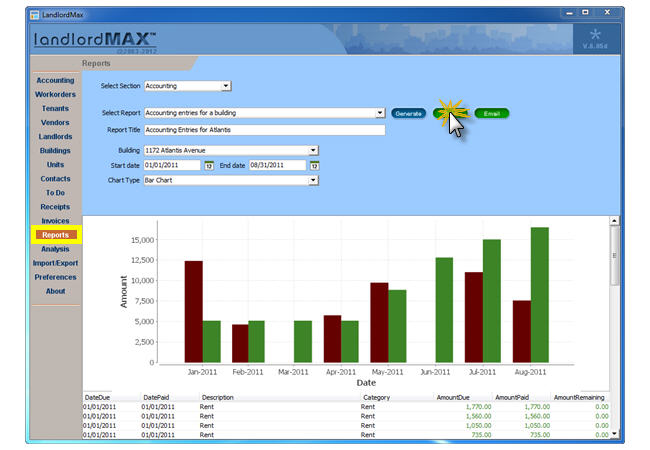Open the Invoices section
This screenshot has height=450, width=650.
tap(55, 221)
